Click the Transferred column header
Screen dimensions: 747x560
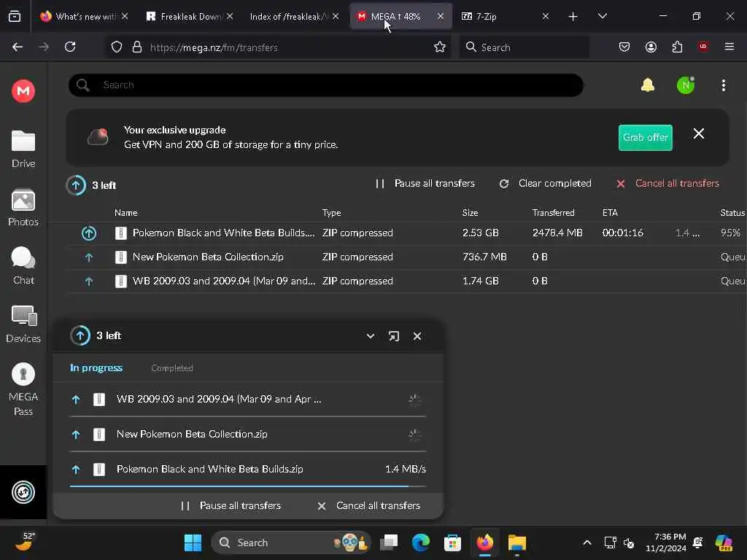coord(553,212)
